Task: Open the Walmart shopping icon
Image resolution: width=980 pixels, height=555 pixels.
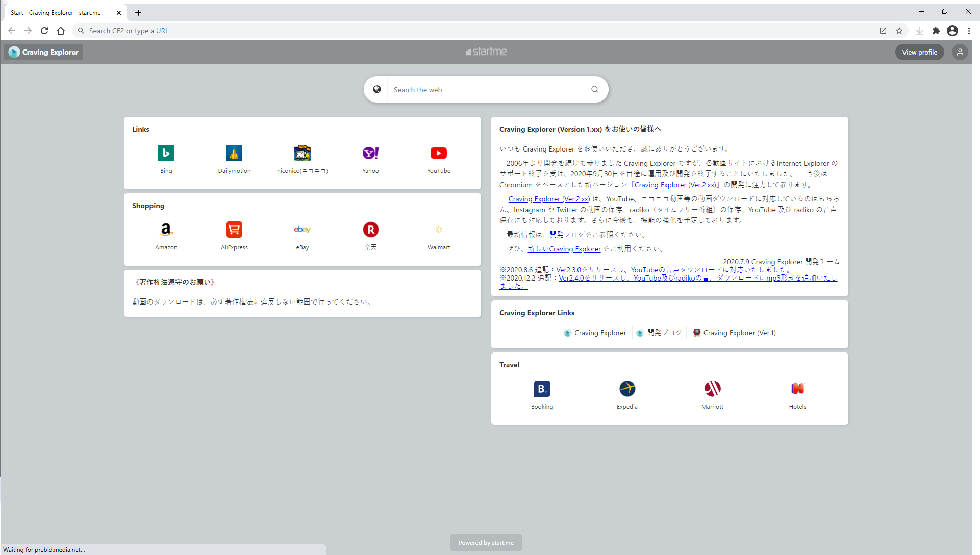Action: pyautogui.click(x=439, y=230)
